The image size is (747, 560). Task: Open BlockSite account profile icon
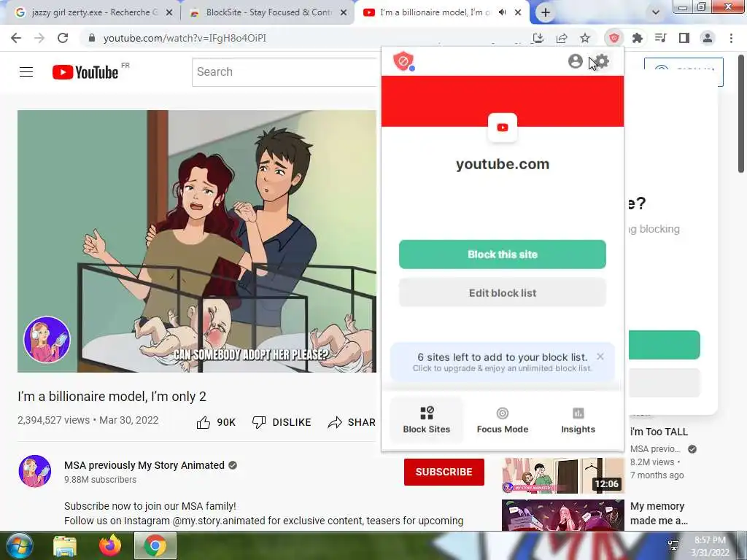coord(576,61)
